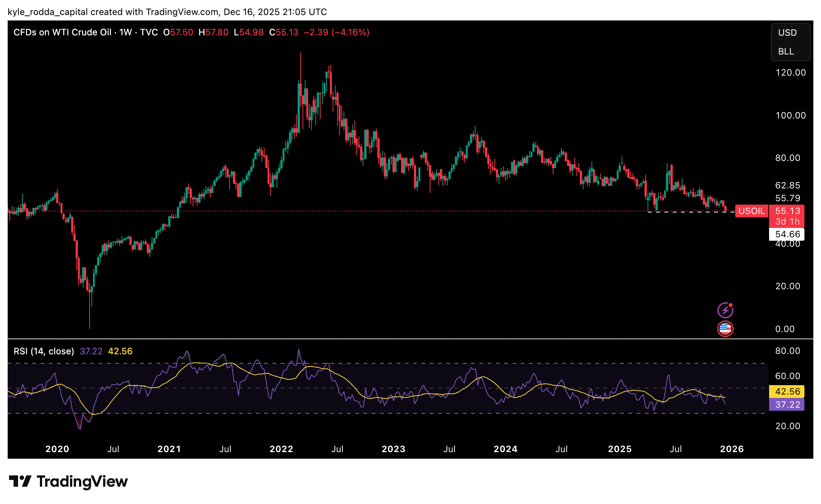Click the TradingView.com text in header
The image size is (821, 504).
pos(182,12)
